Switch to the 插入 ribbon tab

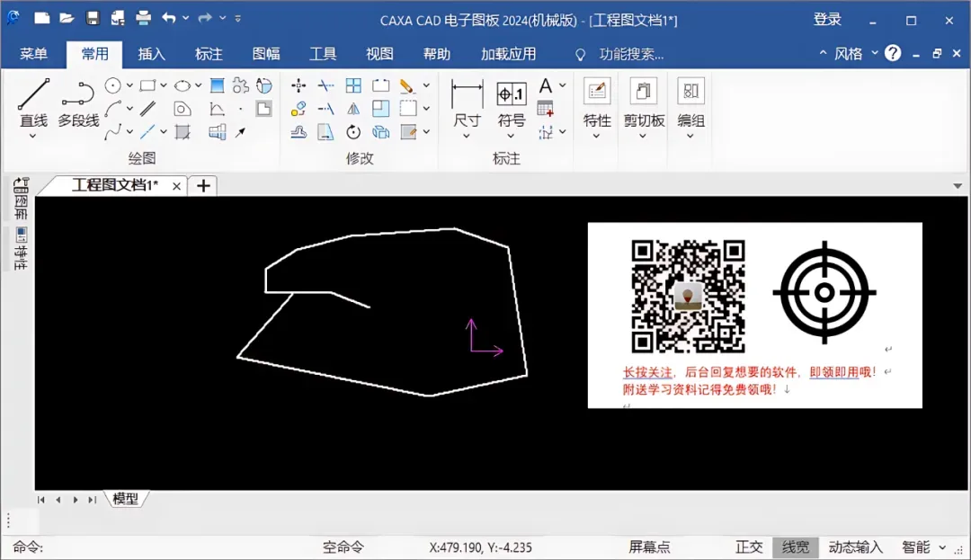[x=151, y=54]
